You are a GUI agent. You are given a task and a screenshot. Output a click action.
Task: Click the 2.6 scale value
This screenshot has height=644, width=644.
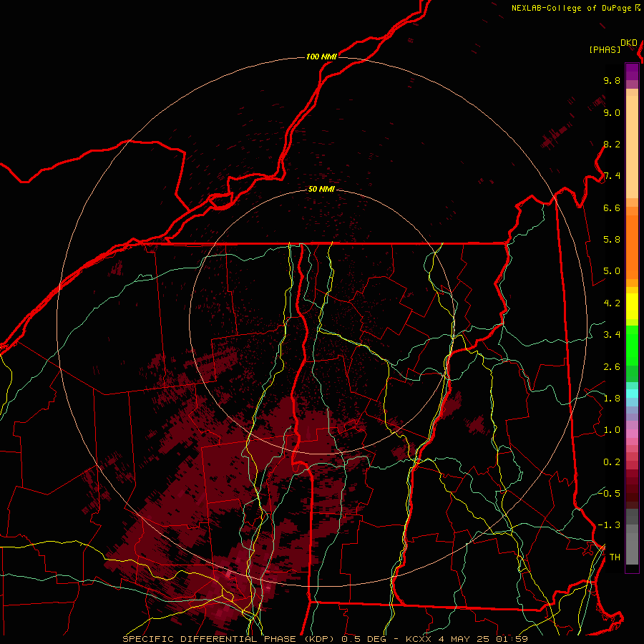pos(612,367)
